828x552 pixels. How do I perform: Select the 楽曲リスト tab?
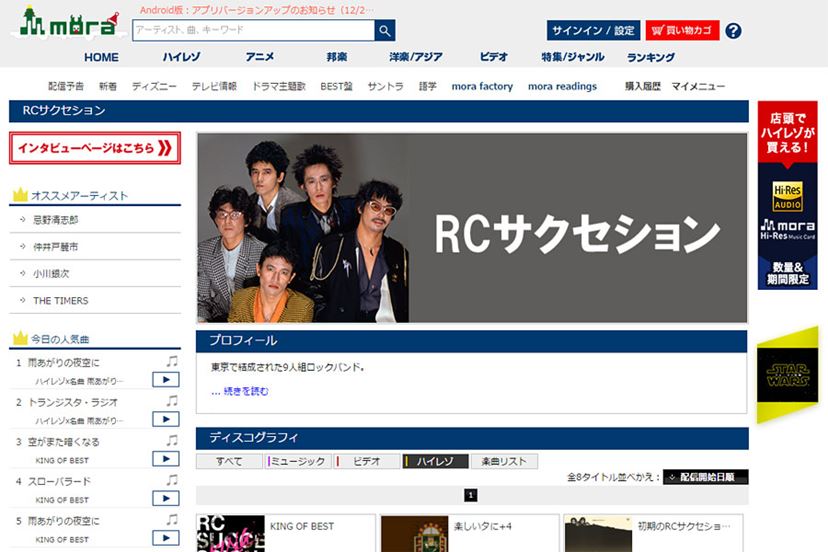point(504,461)
